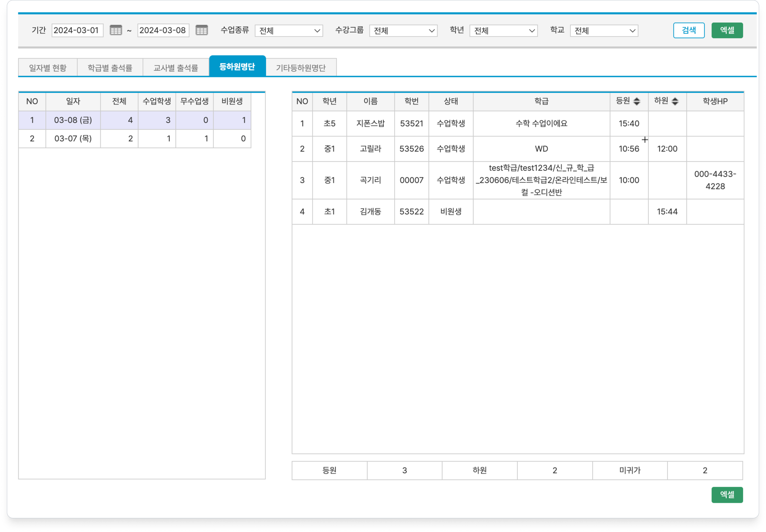
Task: Switch to 학급별 출석률 tab
Action: 110,68
